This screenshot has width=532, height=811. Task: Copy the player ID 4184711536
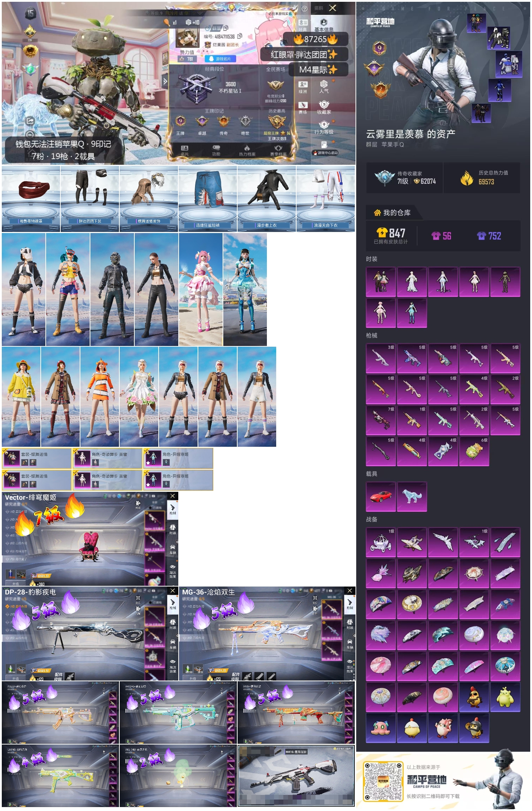(240, 36)
